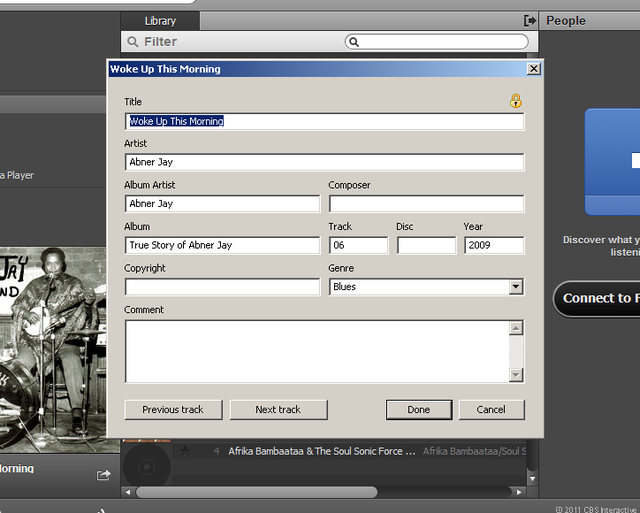The height and width of the screenshot is (513, 640).
Task: Click the library search box
Action: click(x=436, y=42)
